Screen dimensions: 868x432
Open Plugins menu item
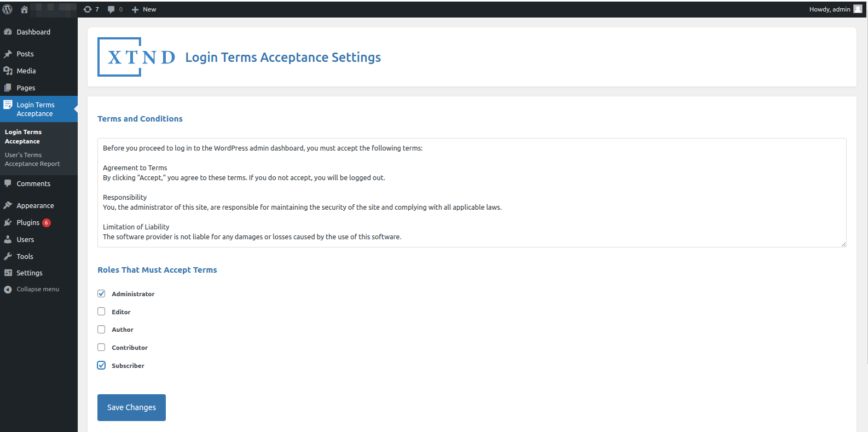pyautogui.click(x=39, y=222)
